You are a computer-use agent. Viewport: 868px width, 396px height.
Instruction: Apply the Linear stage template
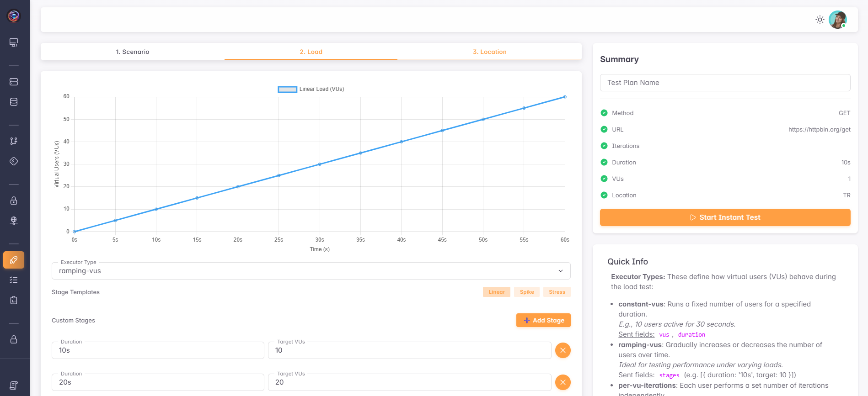click(497, 292)
